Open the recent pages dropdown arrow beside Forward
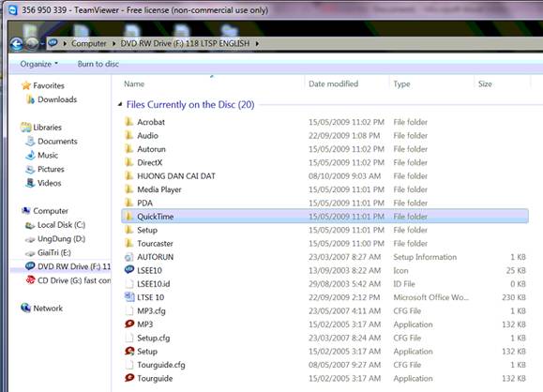The height and width of the screenshot is (392, 543). [42, 44]
